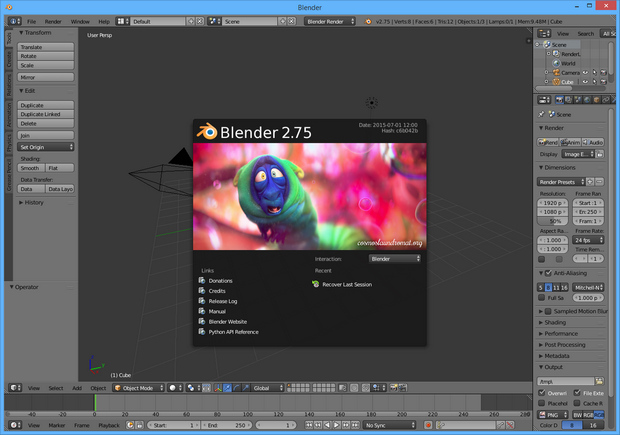Toggle the Anti-Aliasing checkbox
The height and width of the screenshot is (435, 620).
pos(548,273)
